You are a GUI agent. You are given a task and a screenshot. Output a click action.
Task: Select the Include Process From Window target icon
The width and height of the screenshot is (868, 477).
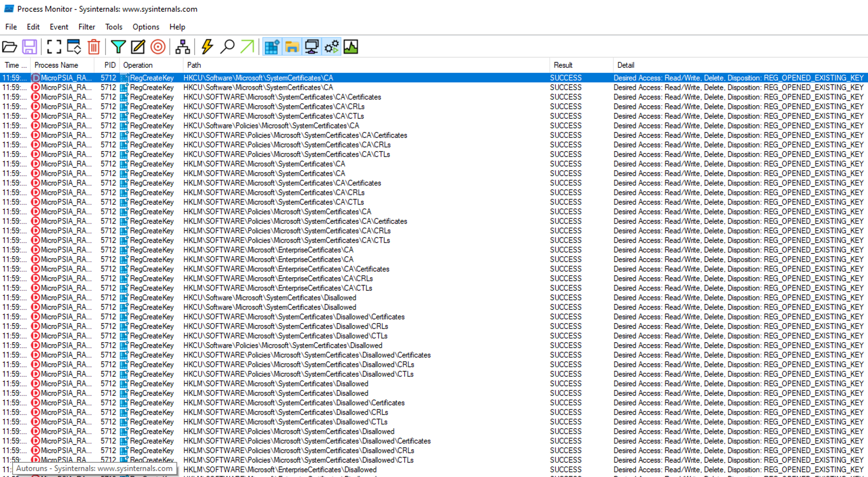[x=158, y=47]
